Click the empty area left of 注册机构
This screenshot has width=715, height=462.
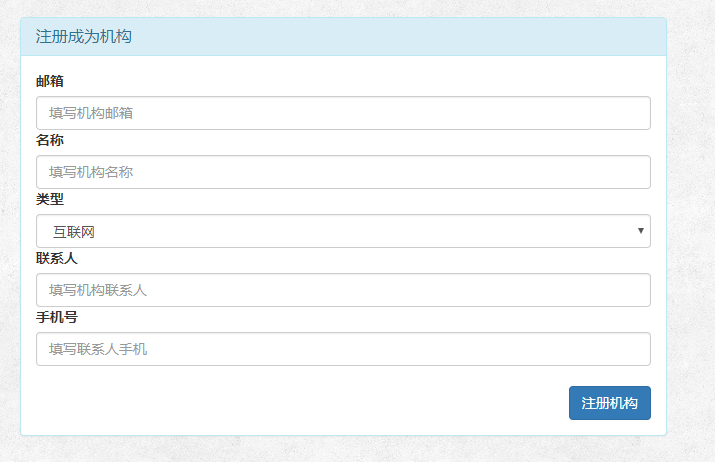(301, 403)
